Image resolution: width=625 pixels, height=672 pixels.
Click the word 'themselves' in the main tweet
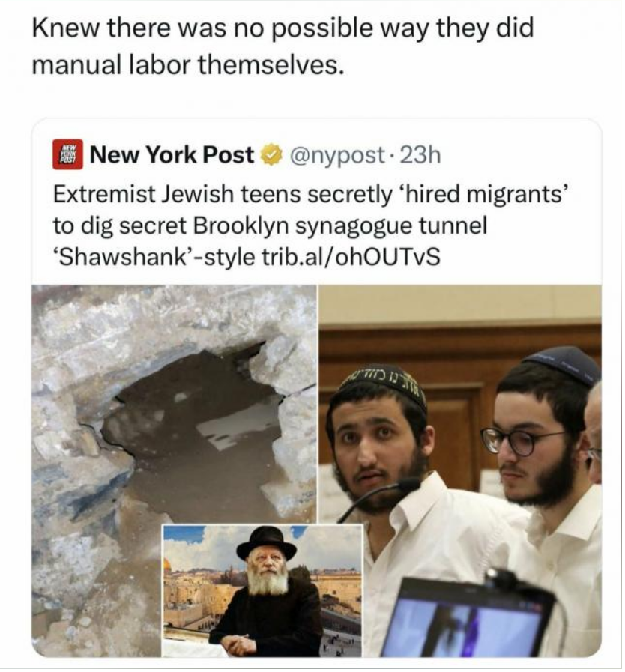pos(267,65)
